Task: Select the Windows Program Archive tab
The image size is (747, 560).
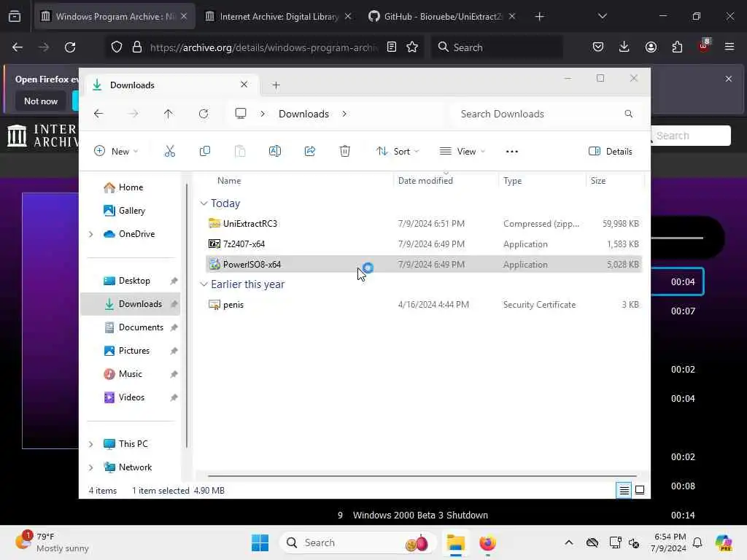Action: (x=115, y=17)
